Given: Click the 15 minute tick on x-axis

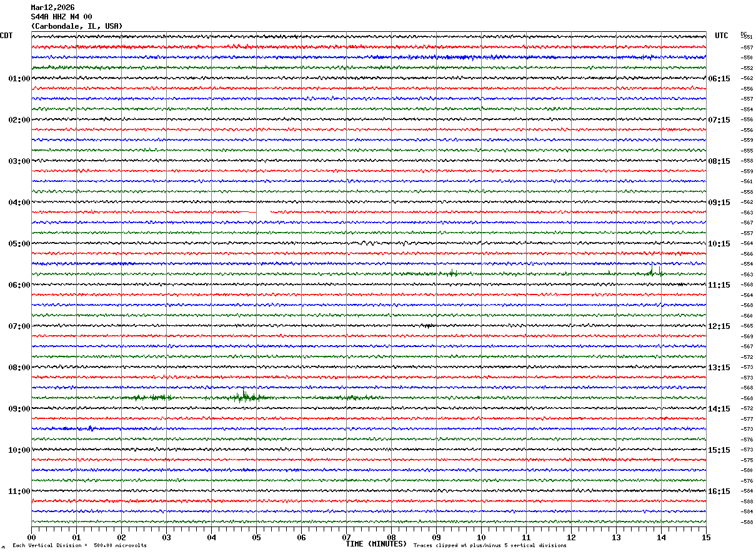Looking at the screenshot, I should 705,538.
